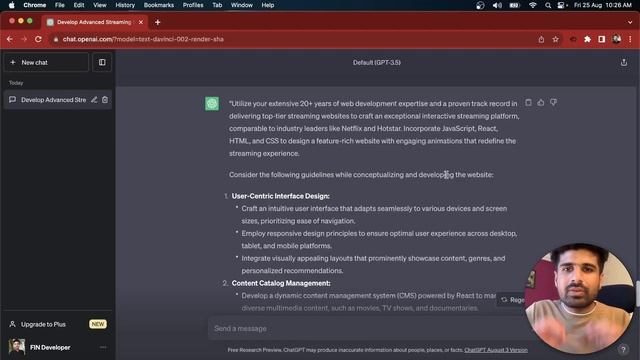The image size is (640, 360).
Task: Click the NEW badge
Action: (x=98, y=324)
